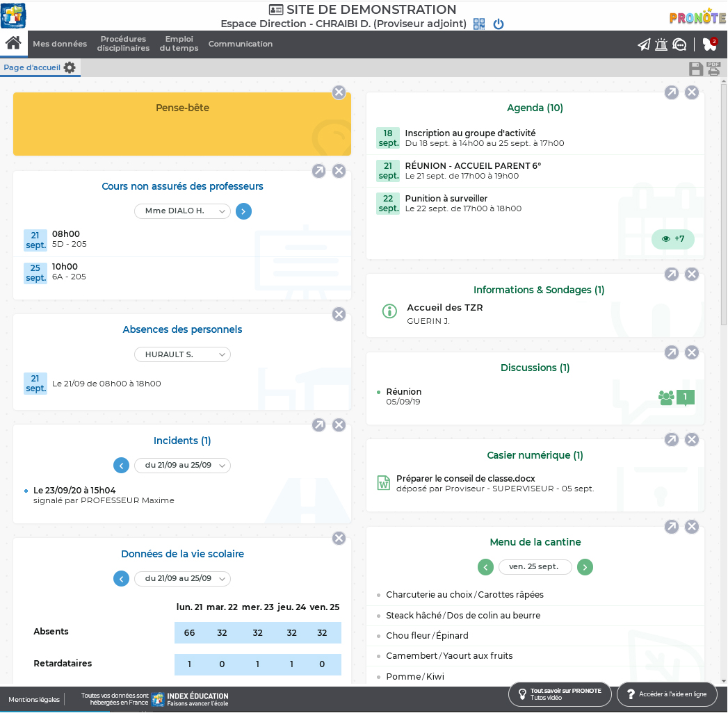Open HURAULT S. personnel dropdown
Image resolution: width=728 pixels, height=713 pixels.
pyautogui.click(x=182, y=354)
